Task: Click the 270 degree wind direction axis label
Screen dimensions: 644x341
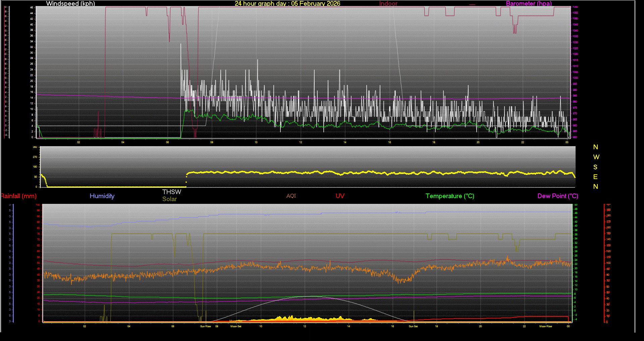Action: (x=35, y=157)
